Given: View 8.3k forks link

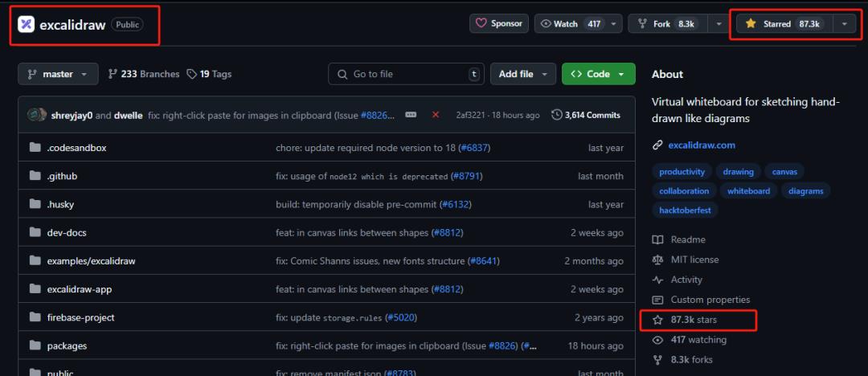Looking at the screenshot, I should pyautogui.click(x=682, y=359).
